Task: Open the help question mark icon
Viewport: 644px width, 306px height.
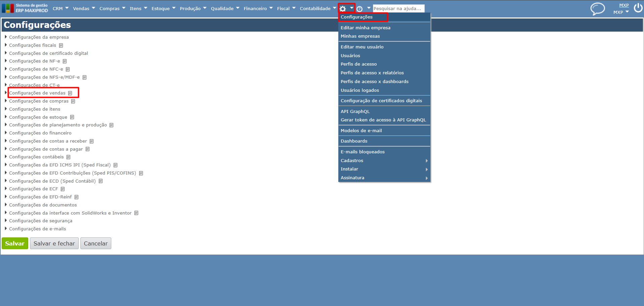Action: 359,9
